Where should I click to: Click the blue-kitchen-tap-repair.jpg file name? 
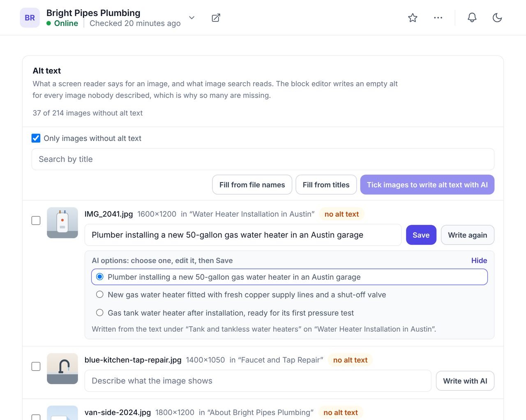point(133,360)
